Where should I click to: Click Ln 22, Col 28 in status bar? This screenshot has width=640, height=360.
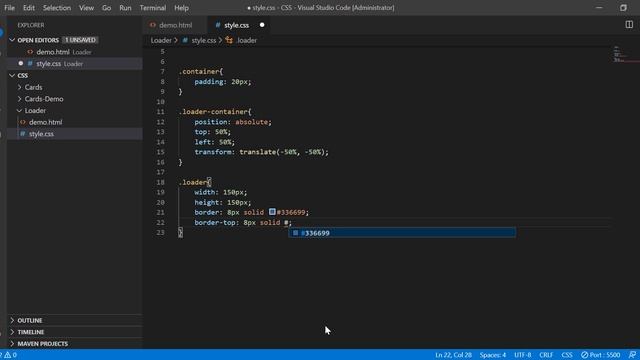[453, 355]
